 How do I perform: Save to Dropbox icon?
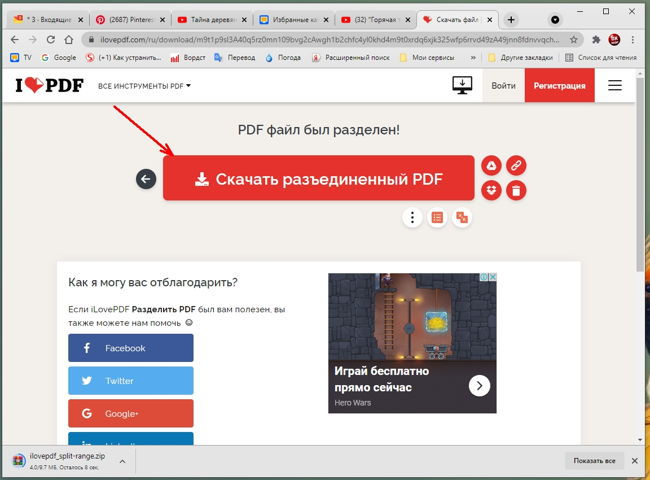coord(491,191)
